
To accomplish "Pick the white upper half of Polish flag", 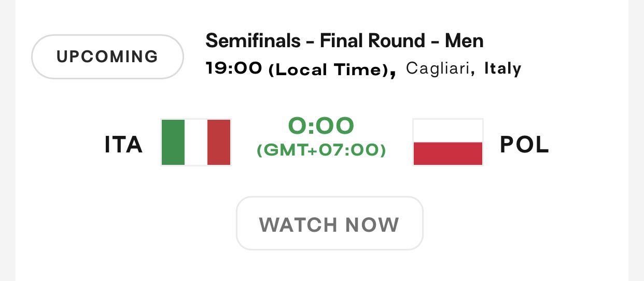I will point(448,131).
